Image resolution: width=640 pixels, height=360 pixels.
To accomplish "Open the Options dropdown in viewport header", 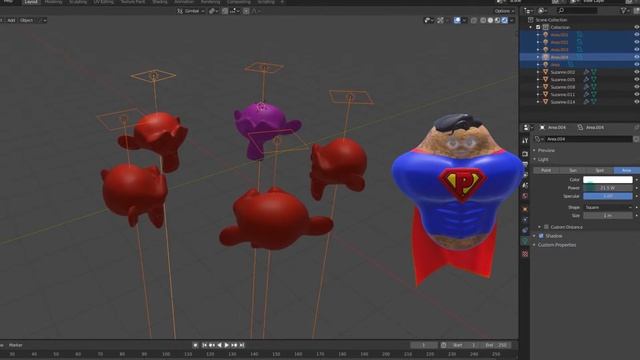I will [x=504, y=11].
